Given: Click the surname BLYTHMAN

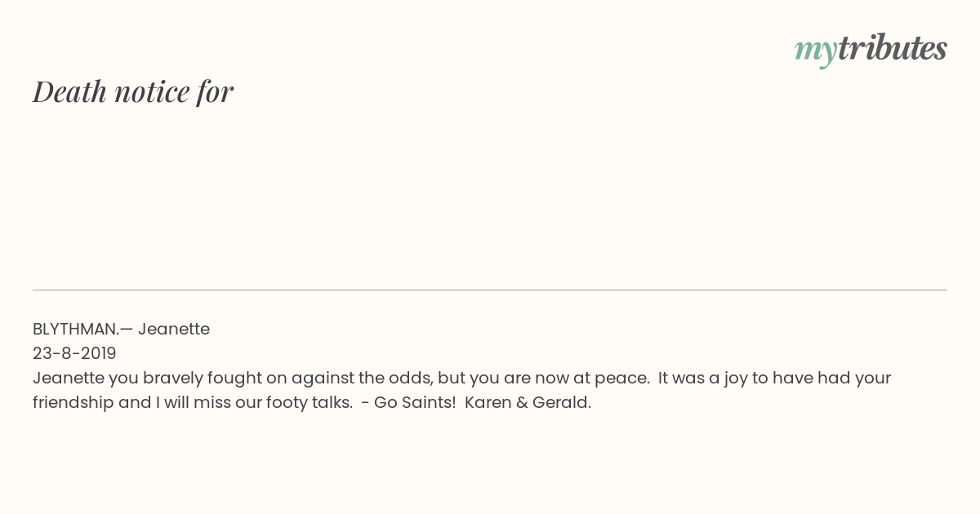Looking at the screenshot, I should [x=76, y=329].
